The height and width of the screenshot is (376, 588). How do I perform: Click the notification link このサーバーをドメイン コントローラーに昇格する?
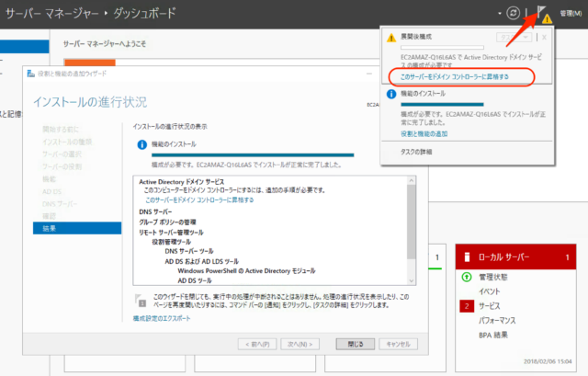(455, 77)
